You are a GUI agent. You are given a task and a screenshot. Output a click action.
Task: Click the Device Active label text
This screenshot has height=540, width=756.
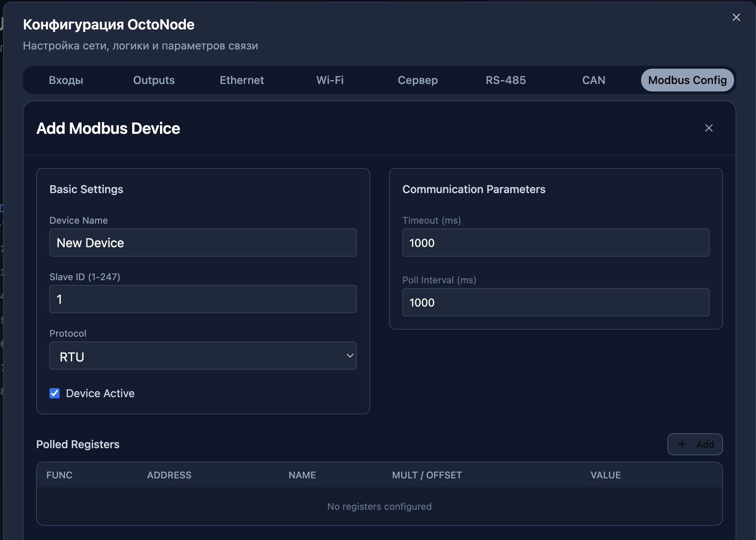pos(100,393)
